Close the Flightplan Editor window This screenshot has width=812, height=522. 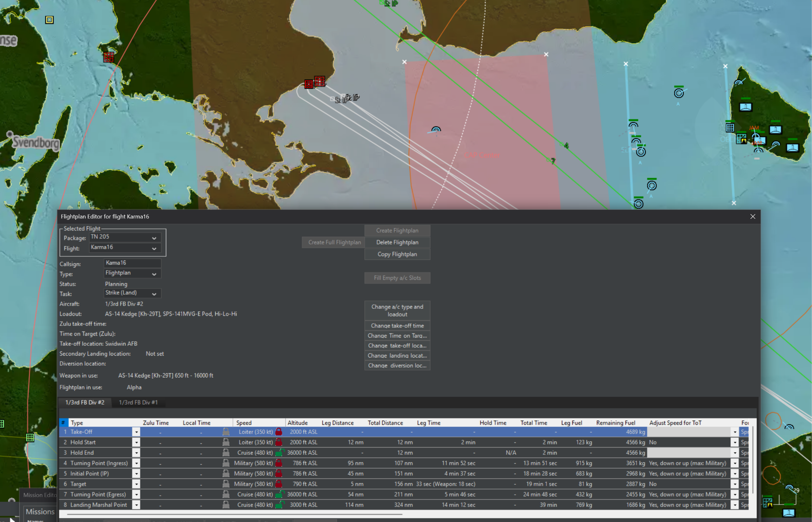point(753,216)
